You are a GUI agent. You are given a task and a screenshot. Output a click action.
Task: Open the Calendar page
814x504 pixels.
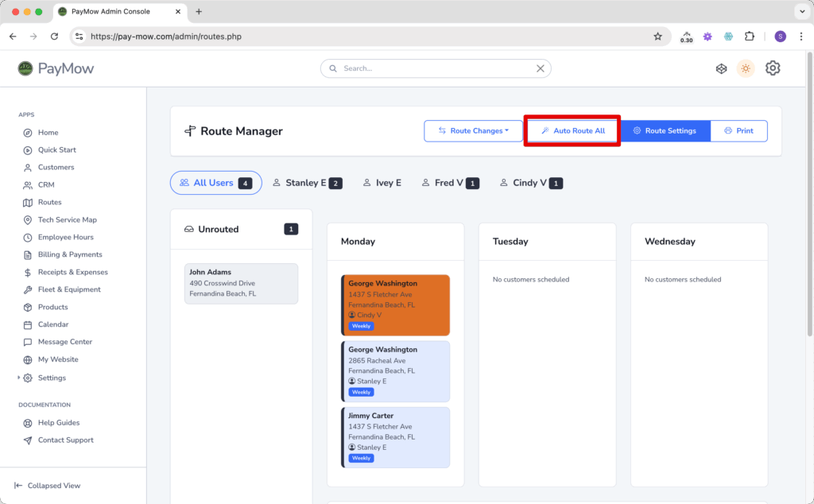(x=53, y=324)
